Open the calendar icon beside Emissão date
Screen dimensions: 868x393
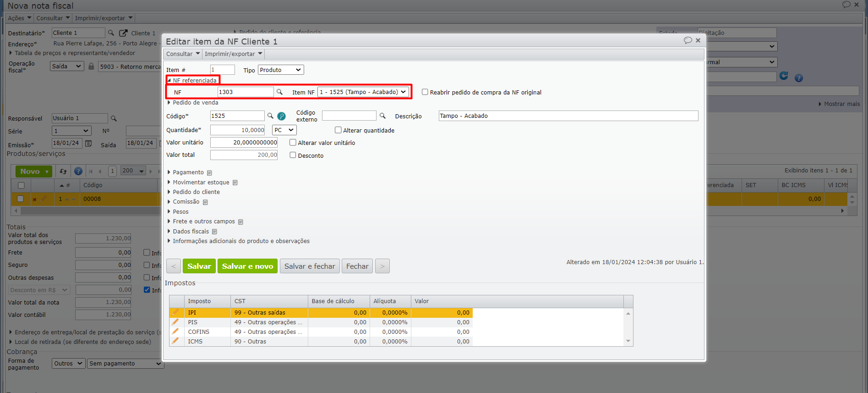88,144
